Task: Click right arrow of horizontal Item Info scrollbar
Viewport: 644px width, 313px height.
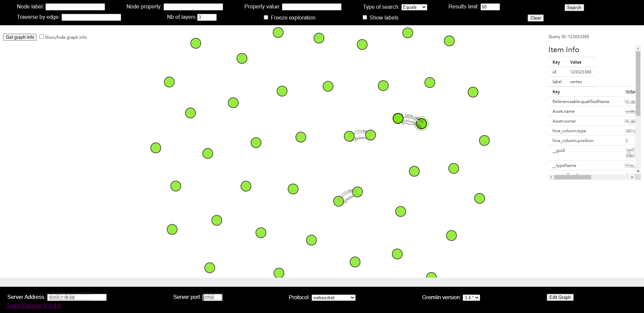Action: tap(632, 177)
